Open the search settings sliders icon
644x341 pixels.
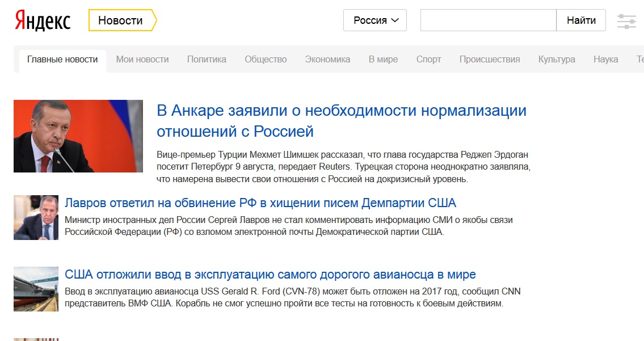pos(626,21)
